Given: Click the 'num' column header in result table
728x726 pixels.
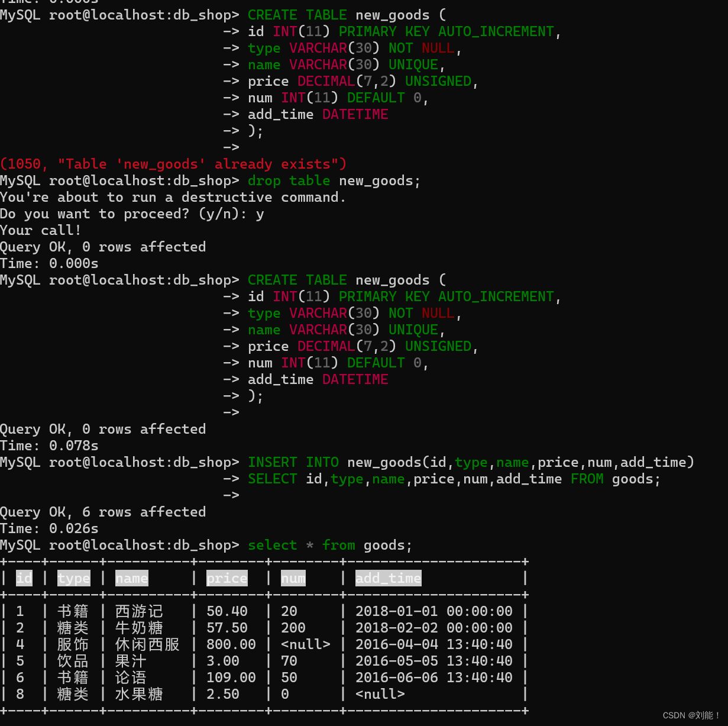Looking at the screenshot, I should [x=293, y=578].
